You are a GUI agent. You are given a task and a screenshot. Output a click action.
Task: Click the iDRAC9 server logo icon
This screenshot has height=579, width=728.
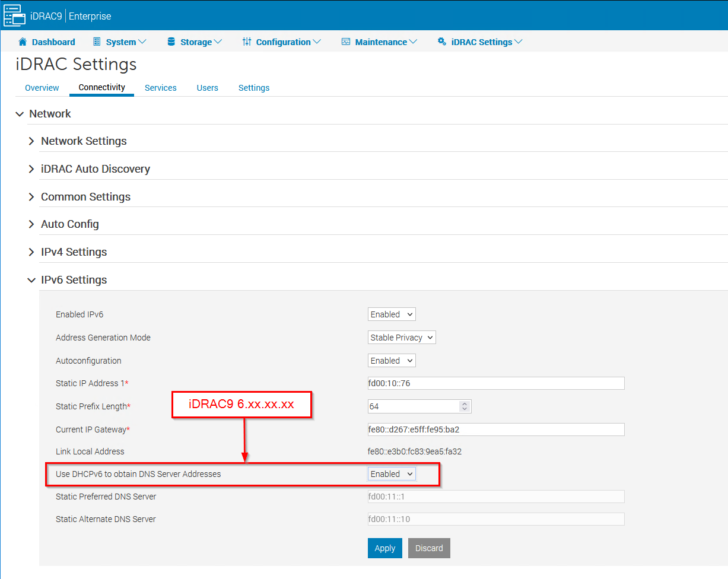pos(14,15)
